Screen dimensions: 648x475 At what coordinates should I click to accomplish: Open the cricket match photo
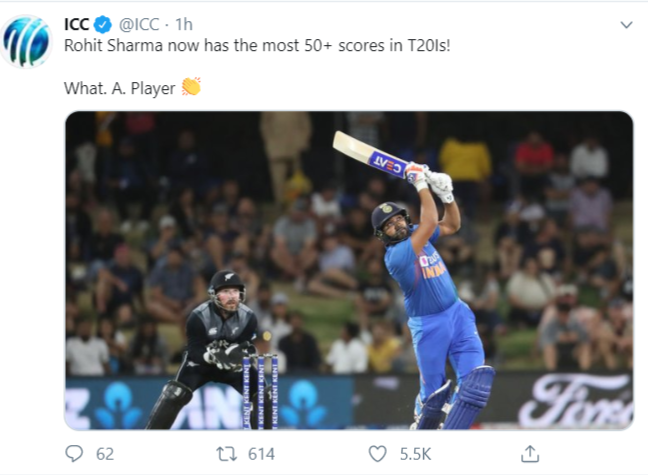[x=349, y=270]
